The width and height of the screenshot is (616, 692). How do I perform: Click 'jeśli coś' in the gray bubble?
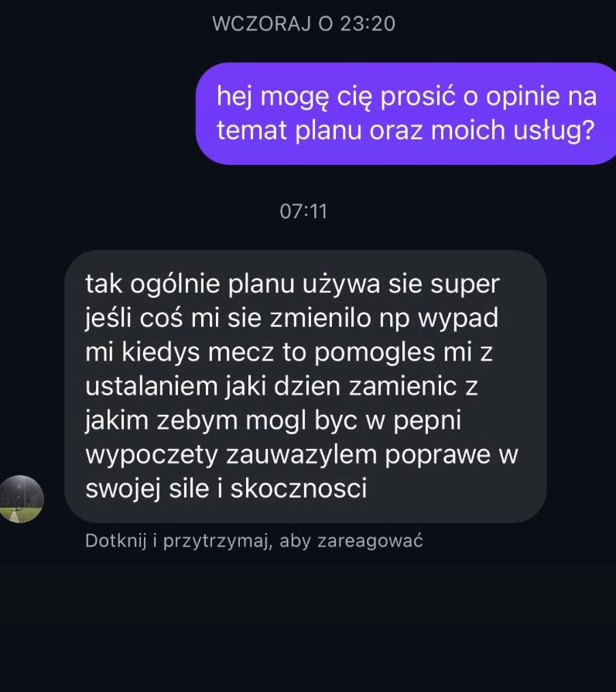click(x=134, y=318)
